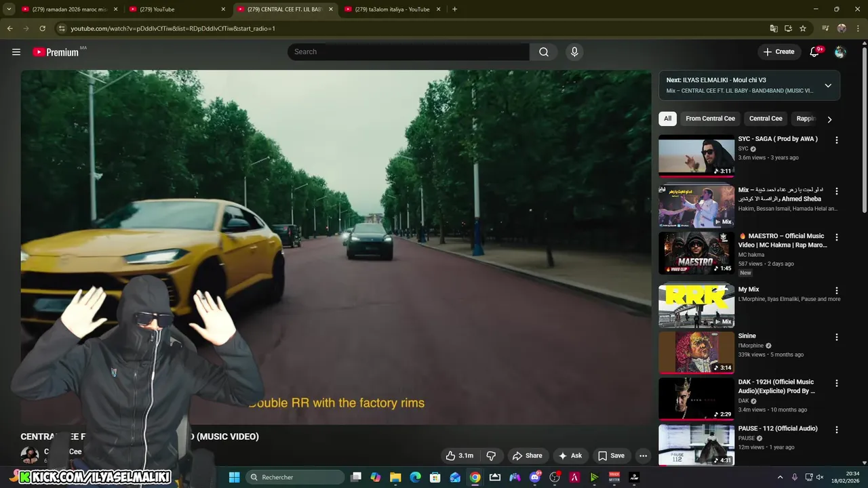The height and width of the screenshot is (488, 868).
Task: Click the install app icon in address bar
Action: 788,28
